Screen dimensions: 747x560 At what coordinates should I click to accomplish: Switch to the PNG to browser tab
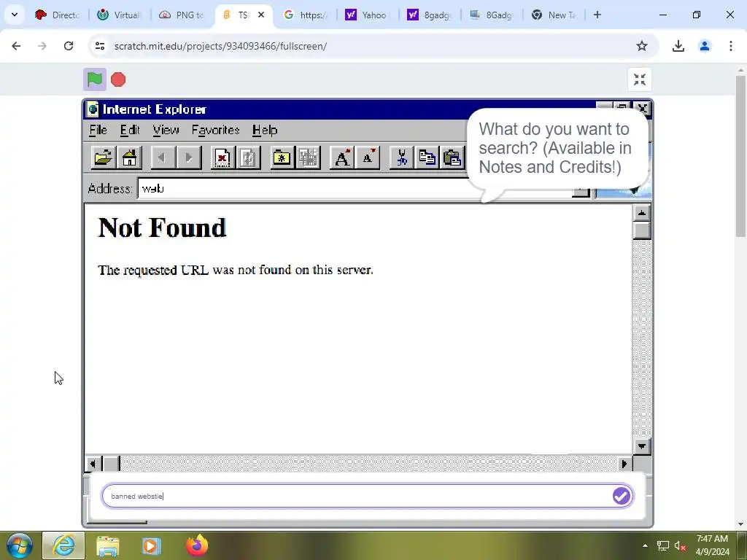click(x=182, y=15)
